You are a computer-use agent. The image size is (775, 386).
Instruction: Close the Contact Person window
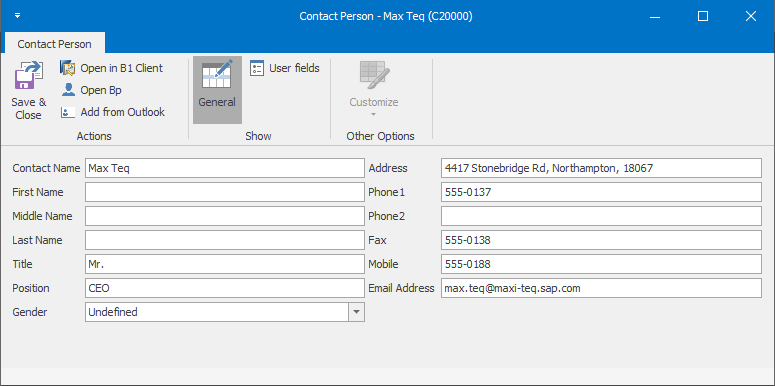(x=750, y=16)
